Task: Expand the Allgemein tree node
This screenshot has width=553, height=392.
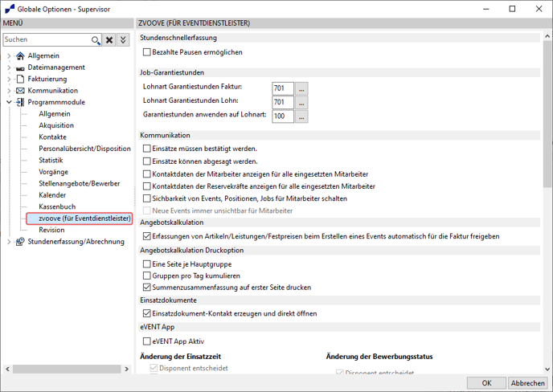Action: point(9,55)
